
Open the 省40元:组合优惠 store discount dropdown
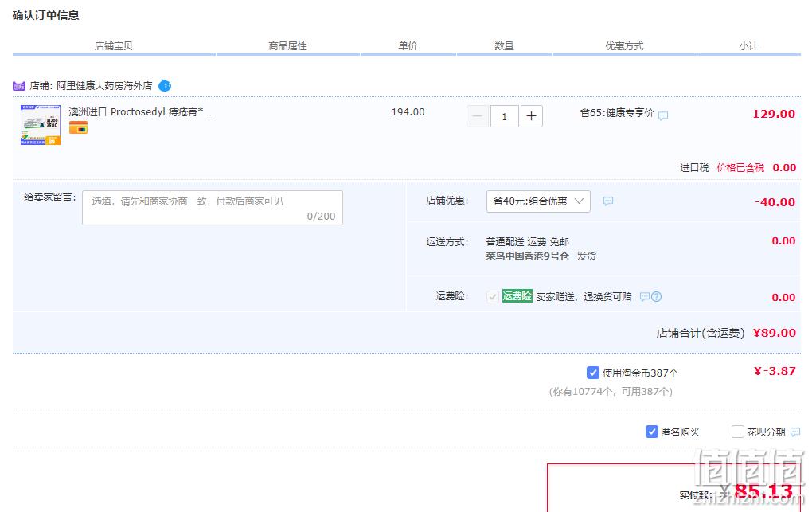(538, 201)
